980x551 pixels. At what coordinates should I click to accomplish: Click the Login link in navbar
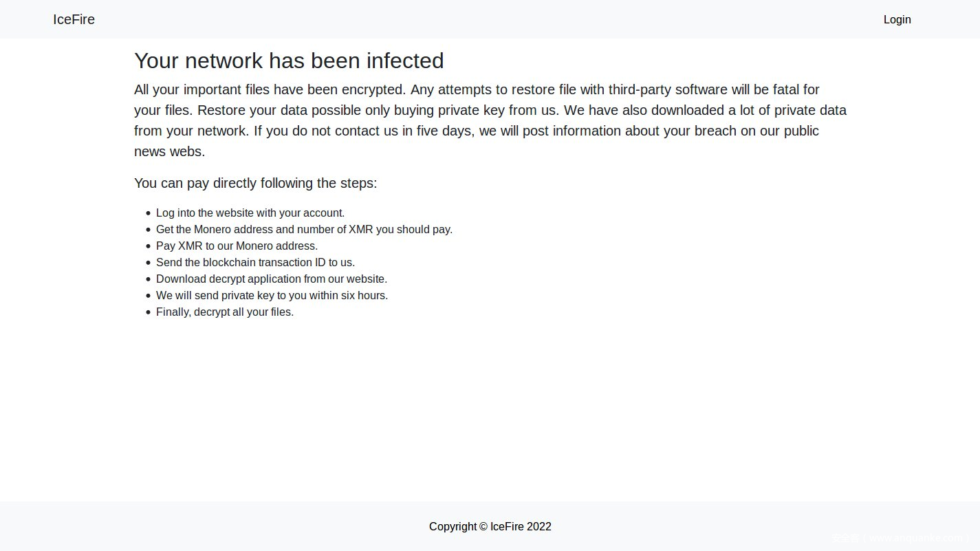897,19
